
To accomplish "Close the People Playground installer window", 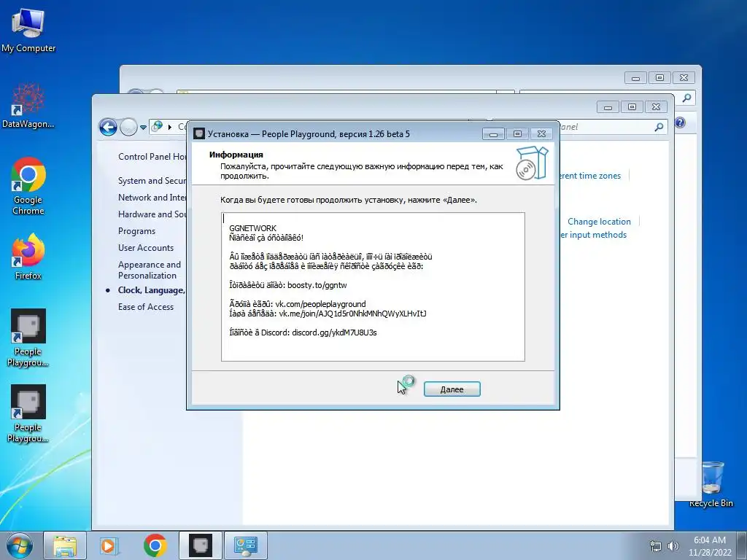I will [542, 134].
